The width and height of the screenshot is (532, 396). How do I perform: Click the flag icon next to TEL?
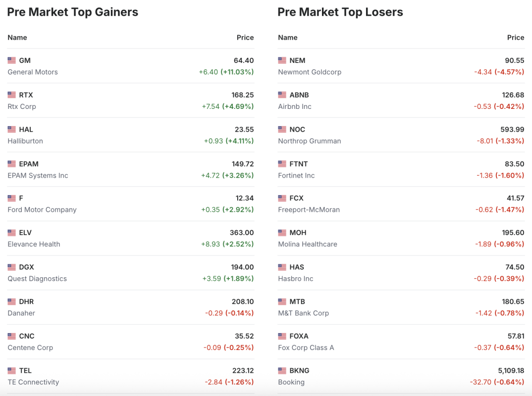(12, 371)
